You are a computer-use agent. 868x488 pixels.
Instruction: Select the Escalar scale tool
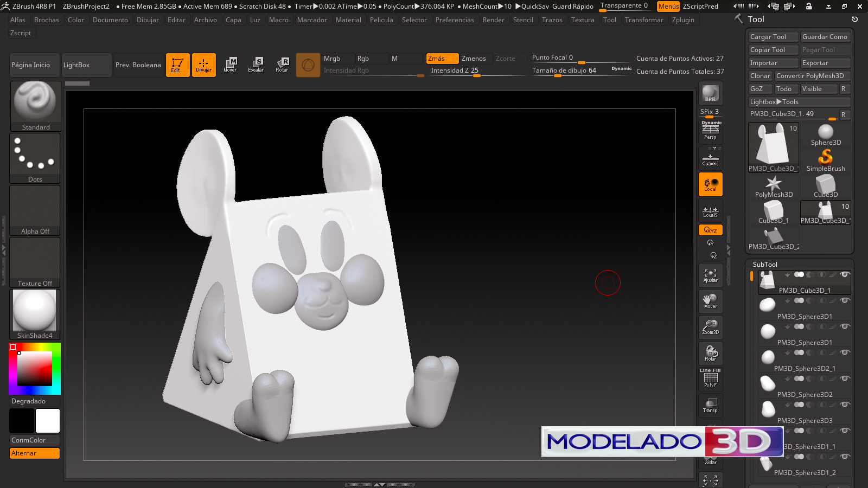(256, 65)
